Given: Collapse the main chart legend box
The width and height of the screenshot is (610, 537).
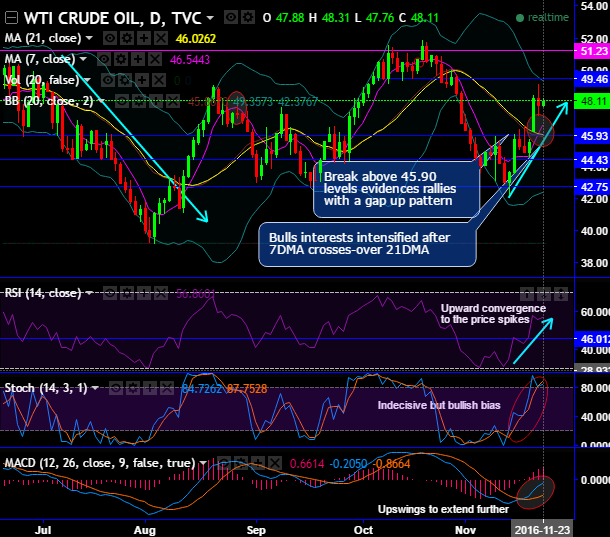Looking at the screenshot, I should coord(11,18).
